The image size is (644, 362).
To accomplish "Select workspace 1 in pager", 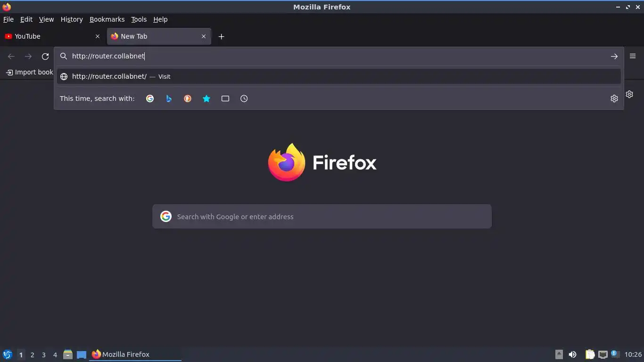I will click(x=21, y=354).
